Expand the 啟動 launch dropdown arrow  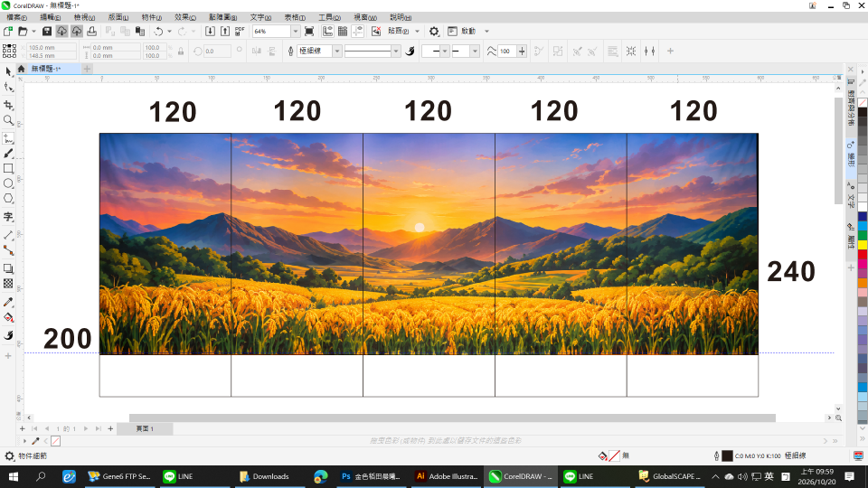(x=486, y=31)
